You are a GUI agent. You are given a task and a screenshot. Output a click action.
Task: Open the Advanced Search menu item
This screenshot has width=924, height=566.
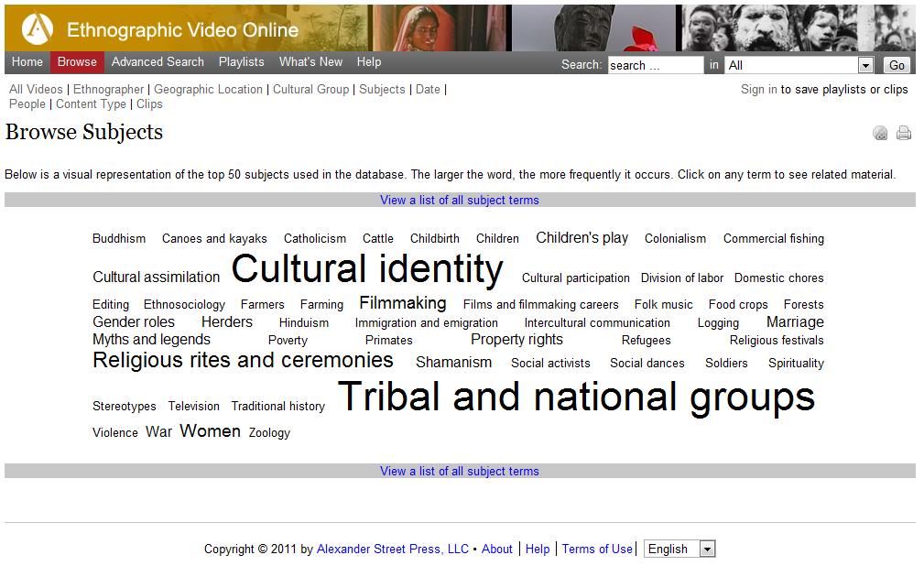[158, 62]
